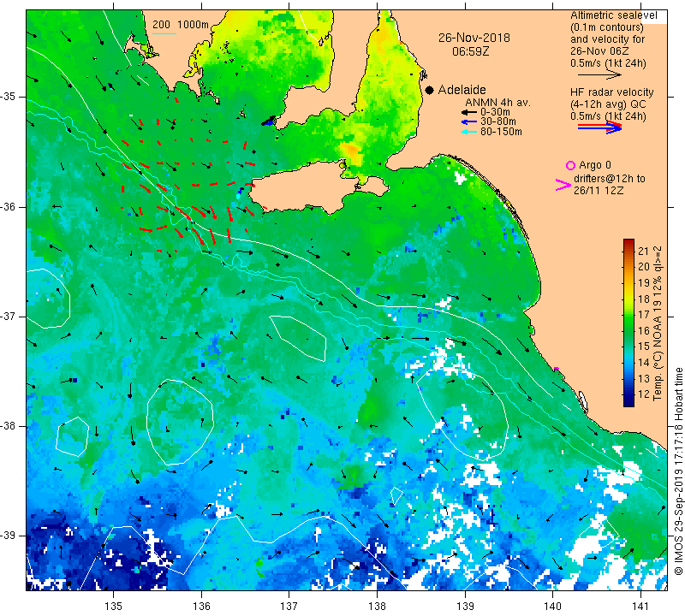Click the 06:59Z time label
Viewport: 685px width, 616px height.
point(470,51)
